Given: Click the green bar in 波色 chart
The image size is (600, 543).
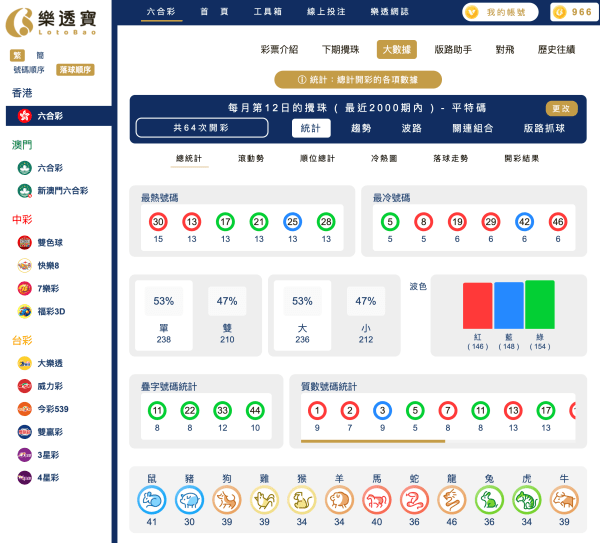Looking at the screenshot, I should [x=539, y=305].
